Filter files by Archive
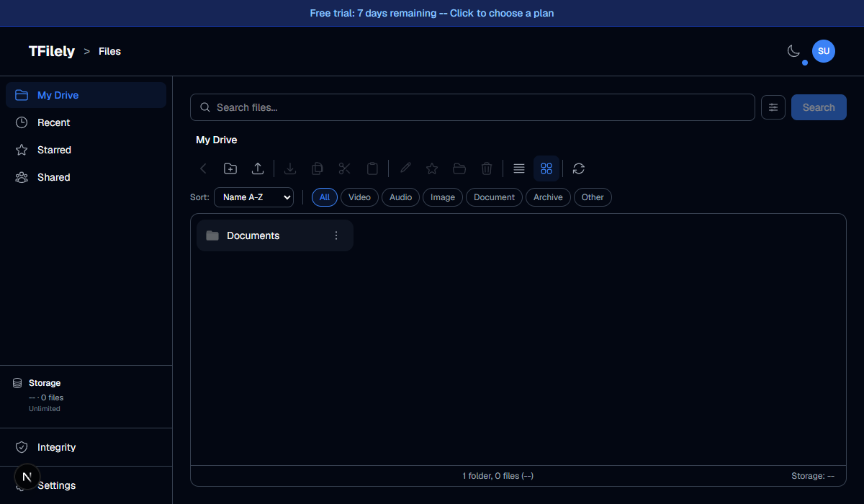The width and height of the screenshot is (864, 504). pyautogui.click(x=548, y=197)
